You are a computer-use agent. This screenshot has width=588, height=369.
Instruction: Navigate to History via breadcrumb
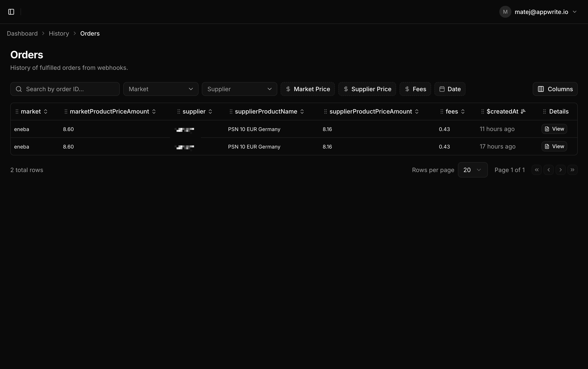click(x=59, y=33)
